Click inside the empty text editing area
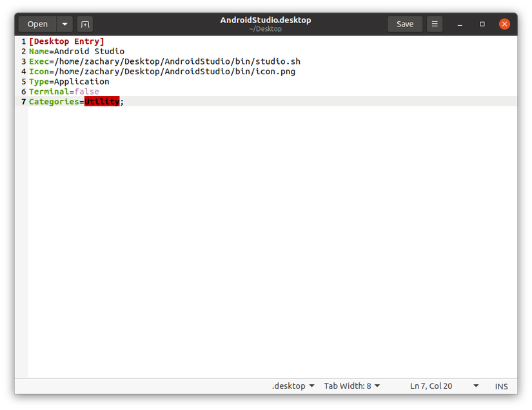The height and width of the screenshot is (410, 532). [x=258, y=226]
